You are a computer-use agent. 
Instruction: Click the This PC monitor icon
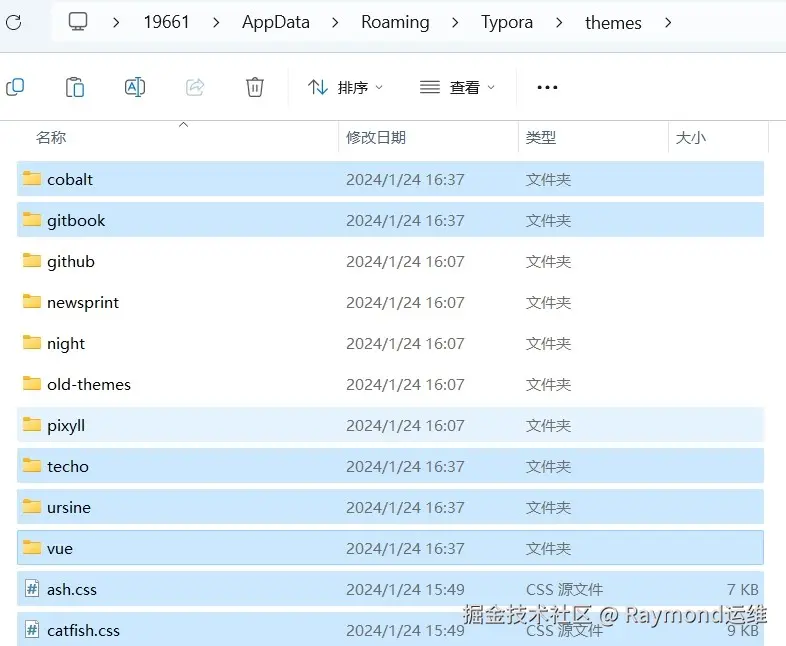pos(78,22)
